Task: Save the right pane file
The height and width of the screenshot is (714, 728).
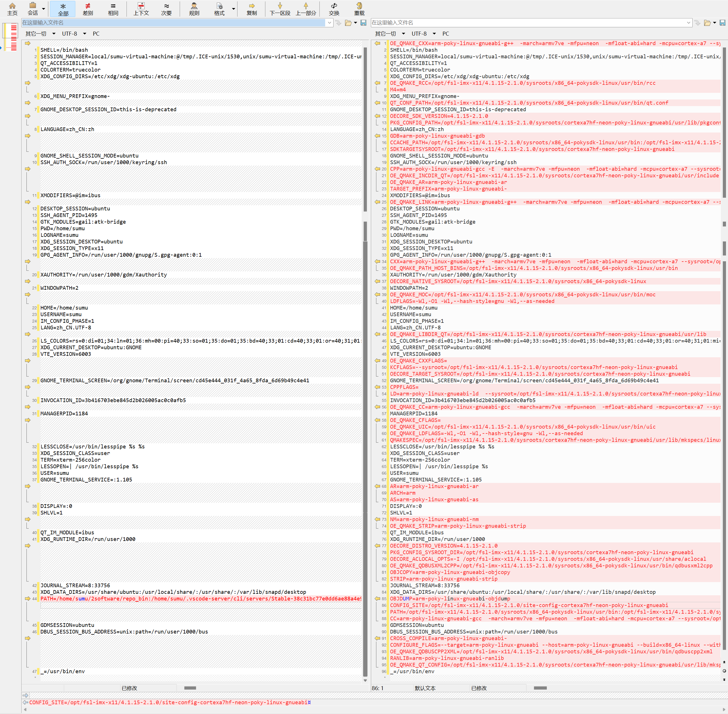Action: pos(723,23)
